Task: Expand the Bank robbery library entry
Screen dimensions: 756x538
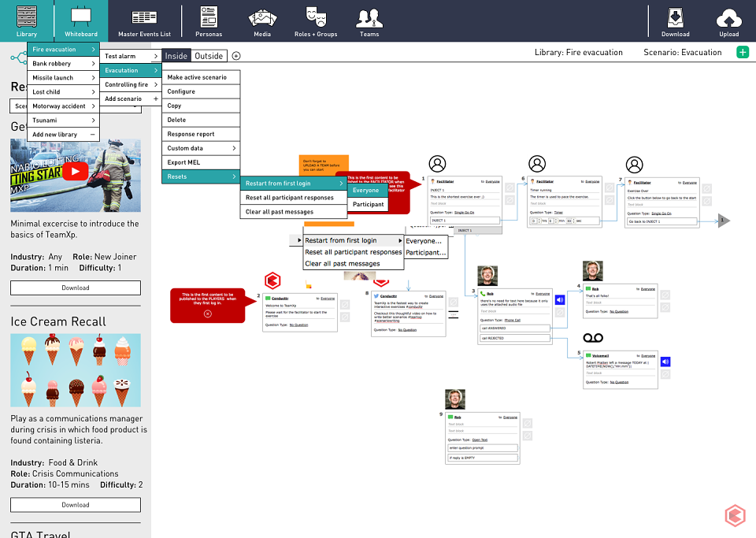Action: pos(63,63)
